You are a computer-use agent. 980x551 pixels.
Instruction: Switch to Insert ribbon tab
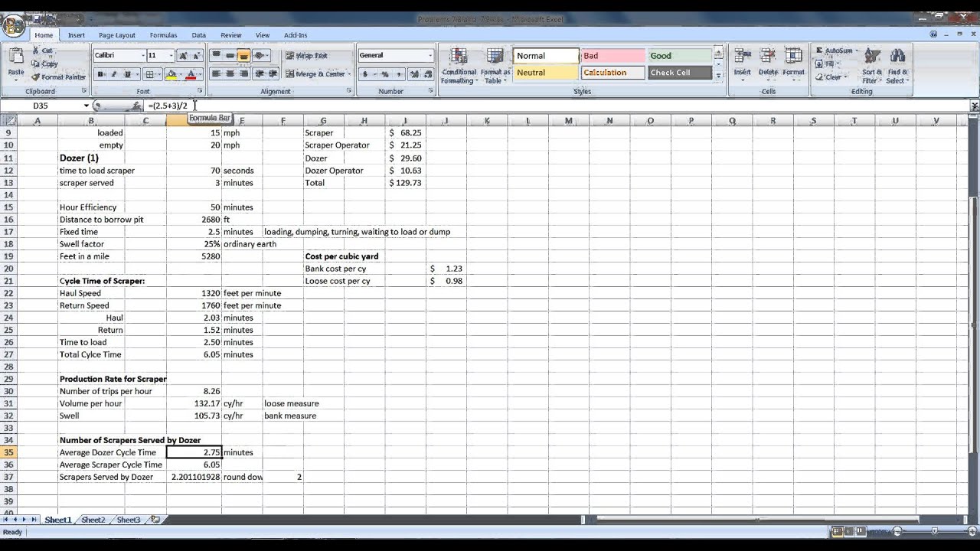pyautogui.click(x=76, y=35)
